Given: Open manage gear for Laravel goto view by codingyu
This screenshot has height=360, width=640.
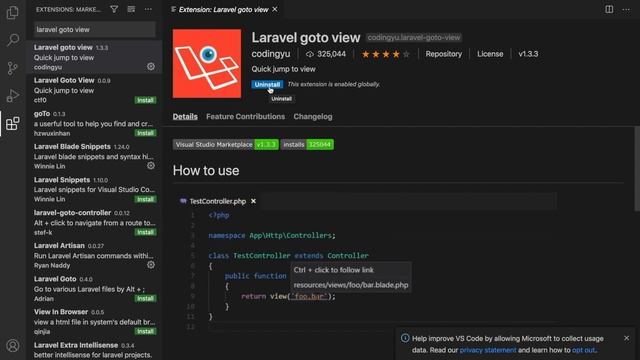Looking at the screenshot, I should (151, 67).
